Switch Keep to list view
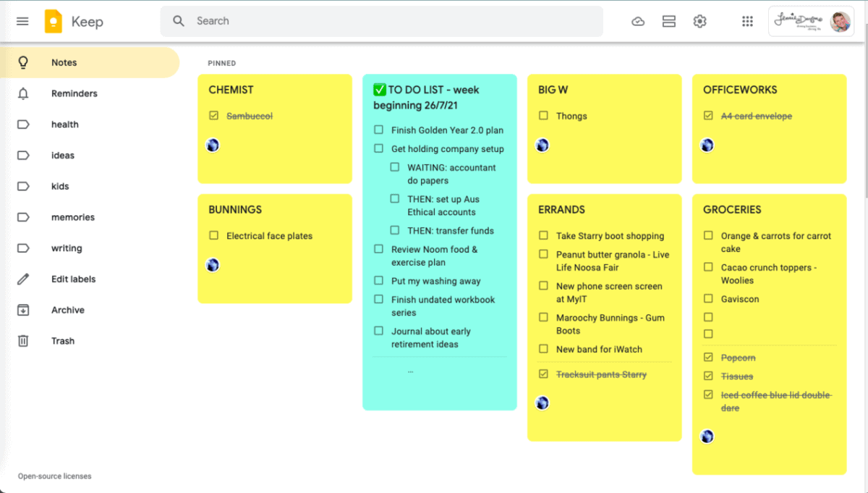Image resolution: width=868 pixels, height=493 pixels. coord(669,21)
